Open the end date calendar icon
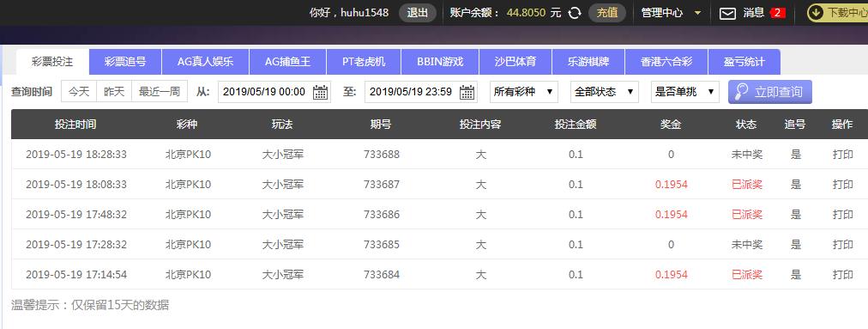The width and height of the screenshot is (868, 329). tap(467, 92)
